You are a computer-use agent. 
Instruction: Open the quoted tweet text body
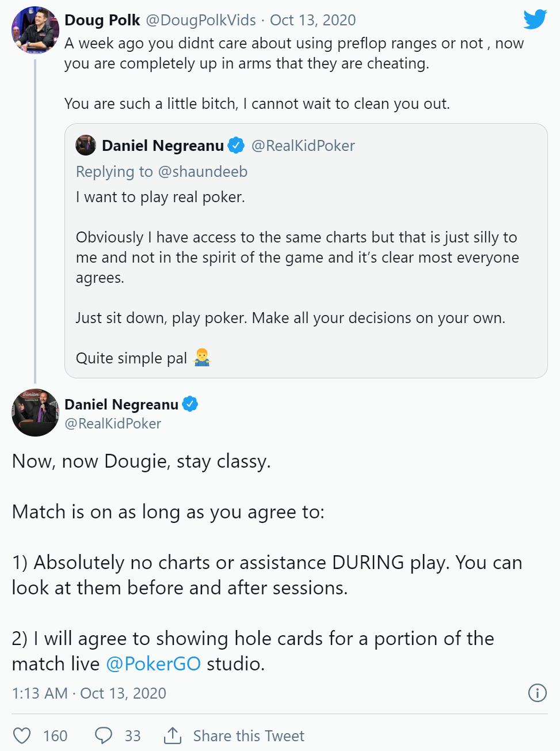pyautogui.click(x=298, y=278)
